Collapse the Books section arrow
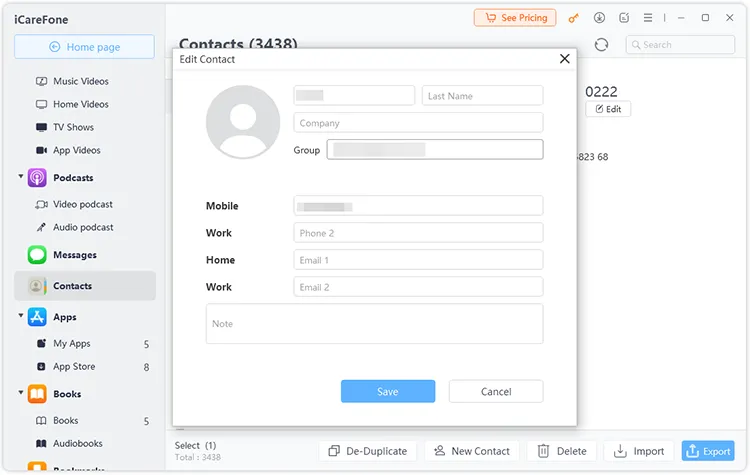 21,393
